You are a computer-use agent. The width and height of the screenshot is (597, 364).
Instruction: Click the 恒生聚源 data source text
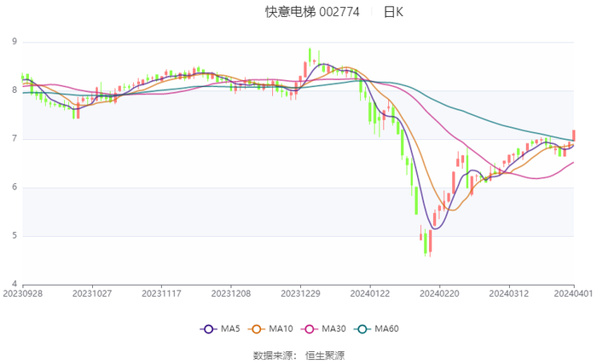[325, 355]
